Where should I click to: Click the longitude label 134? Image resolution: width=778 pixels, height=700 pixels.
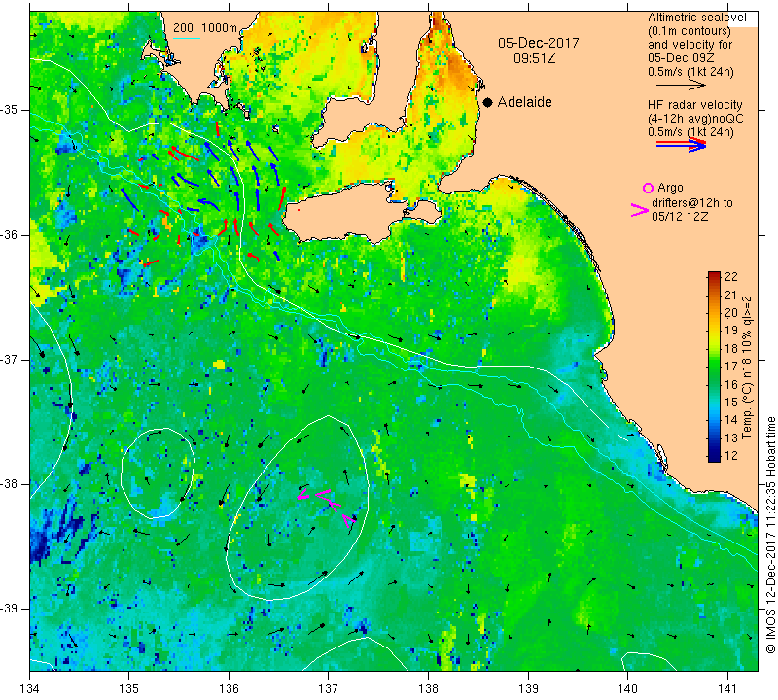click(x=30, y=689)
